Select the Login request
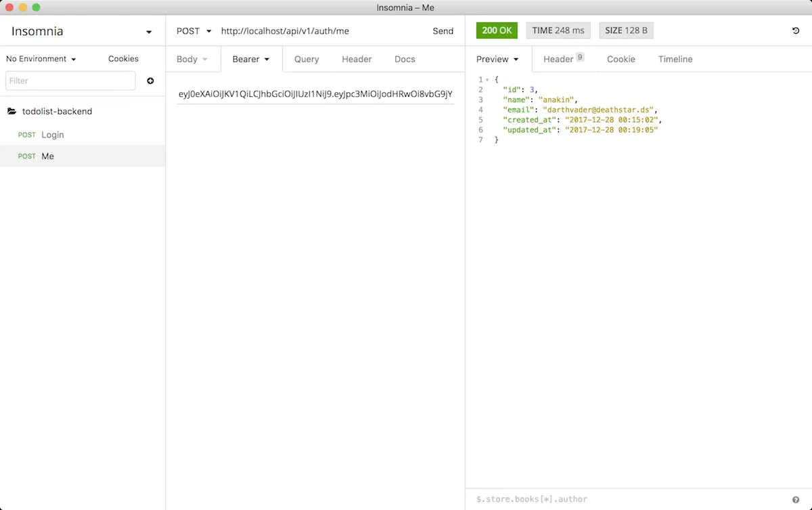The width and height of the screenshot is (812, 510). click(83, 135)
